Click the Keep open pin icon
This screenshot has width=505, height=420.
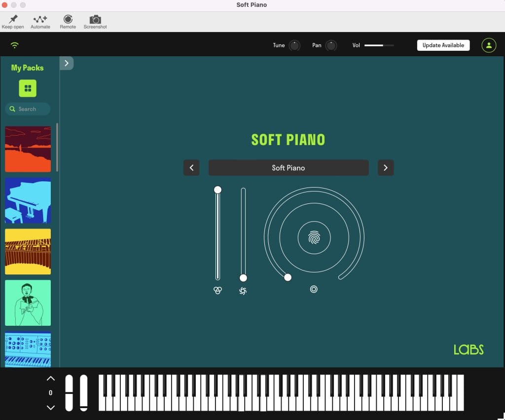tap(13, 20)
